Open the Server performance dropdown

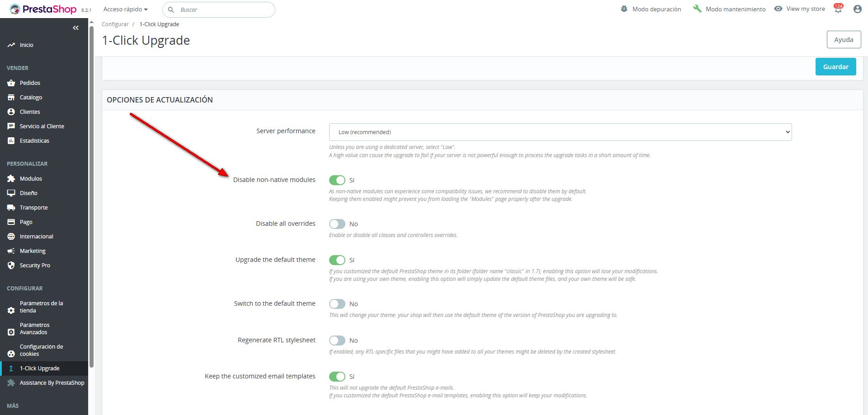560,132
